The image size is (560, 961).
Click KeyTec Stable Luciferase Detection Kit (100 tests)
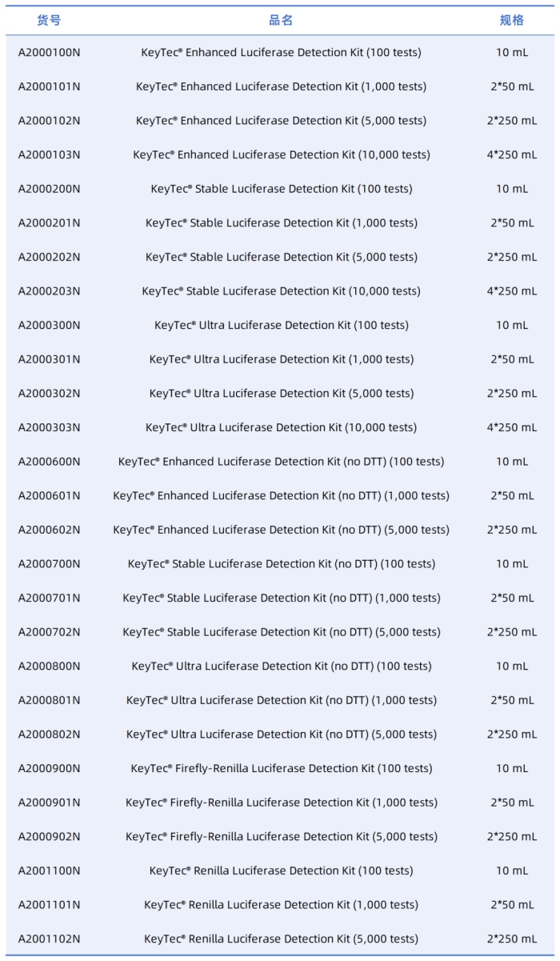282,189
